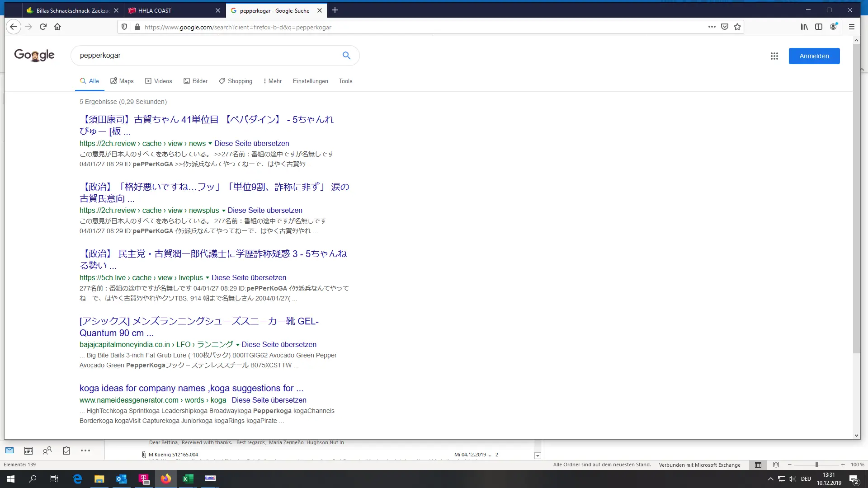868x488 pixels.
Task: Open tracking protection shield icon
Action: [124, 27]
